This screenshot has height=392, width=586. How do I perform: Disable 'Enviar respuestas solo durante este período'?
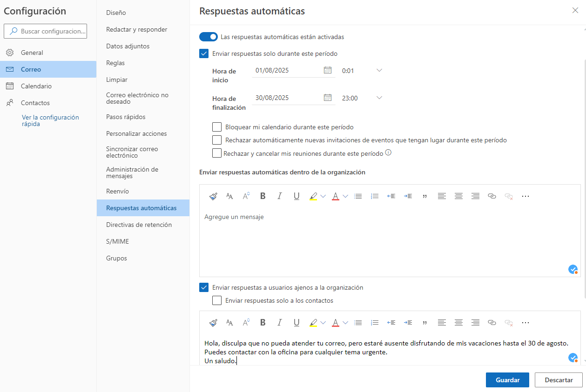tap(204, 53)
